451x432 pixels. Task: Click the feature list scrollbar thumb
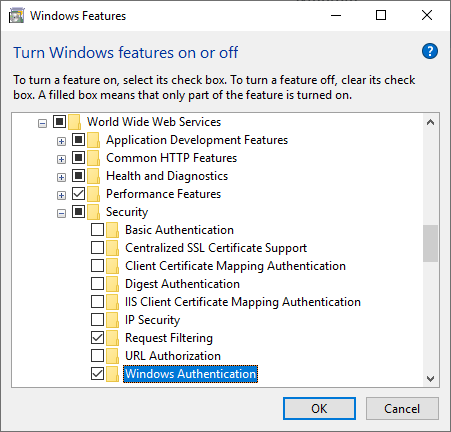click(430, 243)
